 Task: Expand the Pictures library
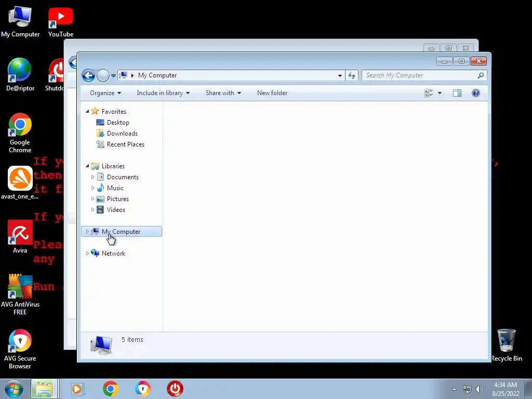click(x=92, y=198)
